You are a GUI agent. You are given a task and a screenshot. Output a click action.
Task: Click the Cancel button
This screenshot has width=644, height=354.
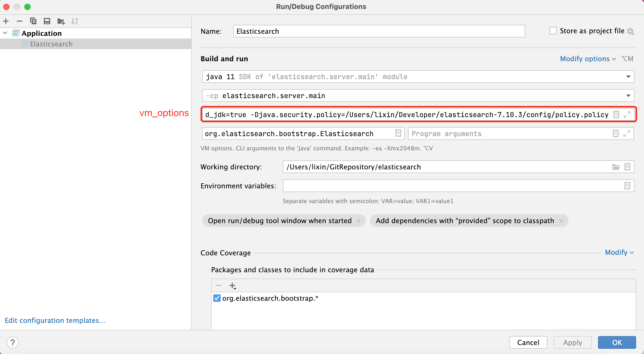tap(528, 342)
